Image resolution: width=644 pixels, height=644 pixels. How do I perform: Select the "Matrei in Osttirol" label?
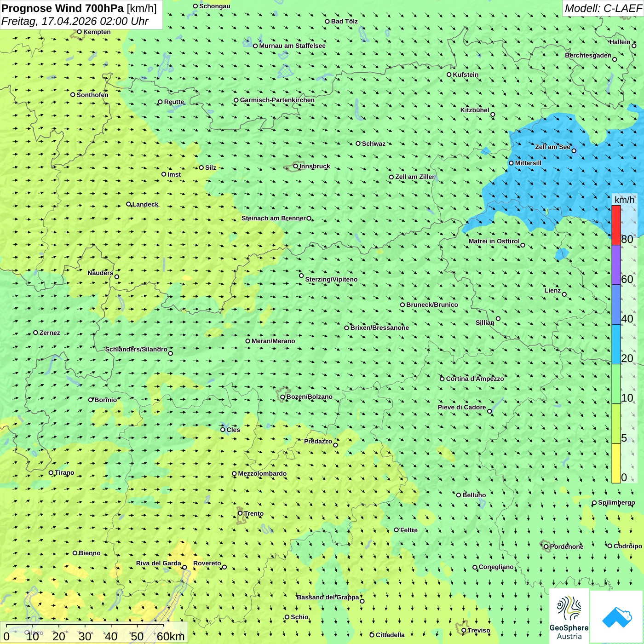coord(494,241)
